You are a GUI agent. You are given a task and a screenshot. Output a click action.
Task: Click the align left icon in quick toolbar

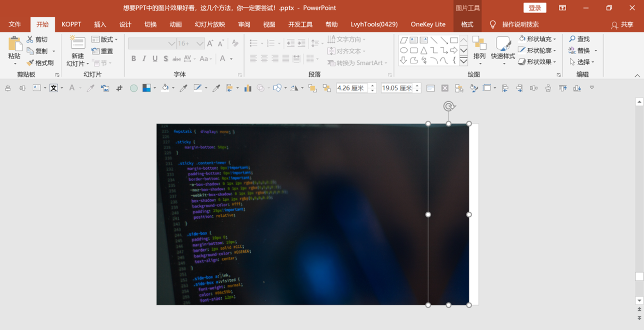tap(505, 88)
